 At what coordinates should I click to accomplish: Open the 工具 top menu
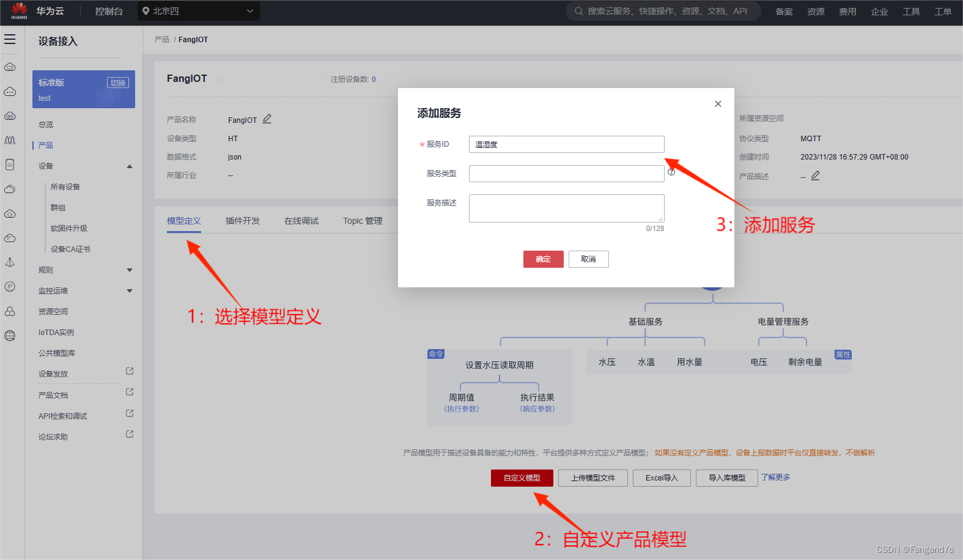tap(911, 12)
